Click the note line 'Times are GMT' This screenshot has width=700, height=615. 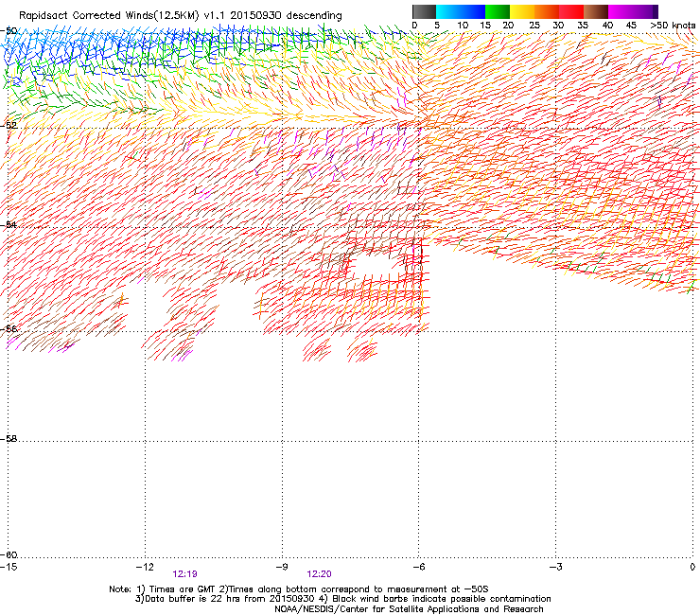point(182,589)
